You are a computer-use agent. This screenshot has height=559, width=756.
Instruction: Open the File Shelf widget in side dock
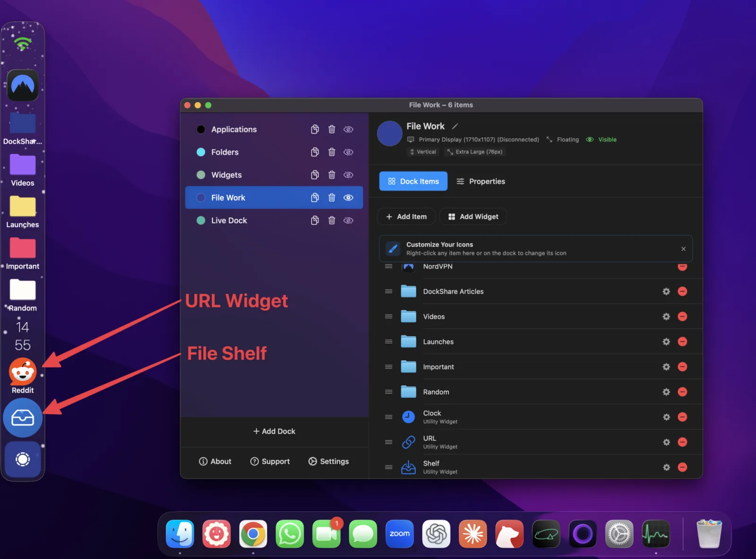(x=23, y=418)
